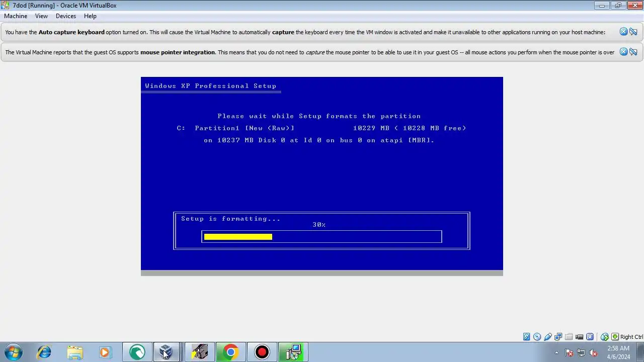This screenshot has width=644, height=362.
Task: Click the '10237 MB Disk 0' line
Action: 319,140
